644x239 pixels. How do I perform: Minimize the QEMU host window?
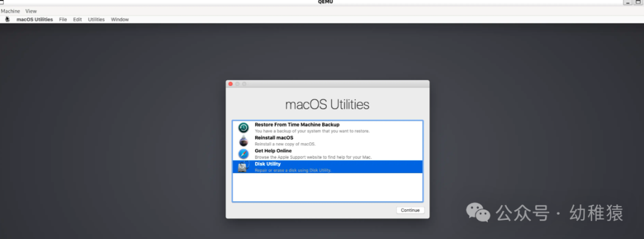(628, 2)
